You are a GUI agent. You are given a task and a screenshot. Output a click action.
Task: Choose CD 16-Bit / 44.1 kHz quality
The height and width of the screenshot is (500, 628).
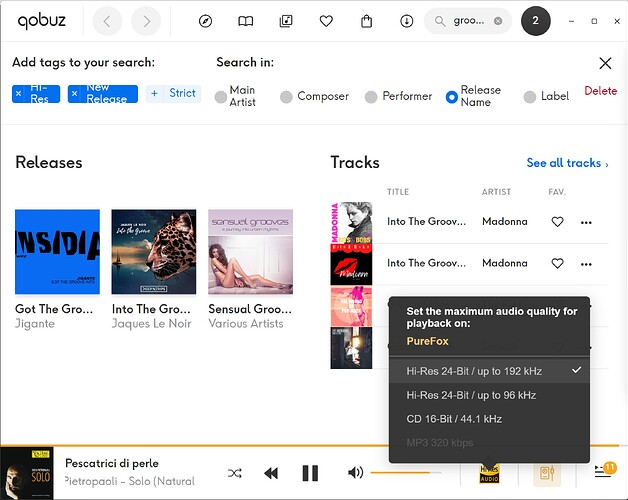click(x=454, y=419)
